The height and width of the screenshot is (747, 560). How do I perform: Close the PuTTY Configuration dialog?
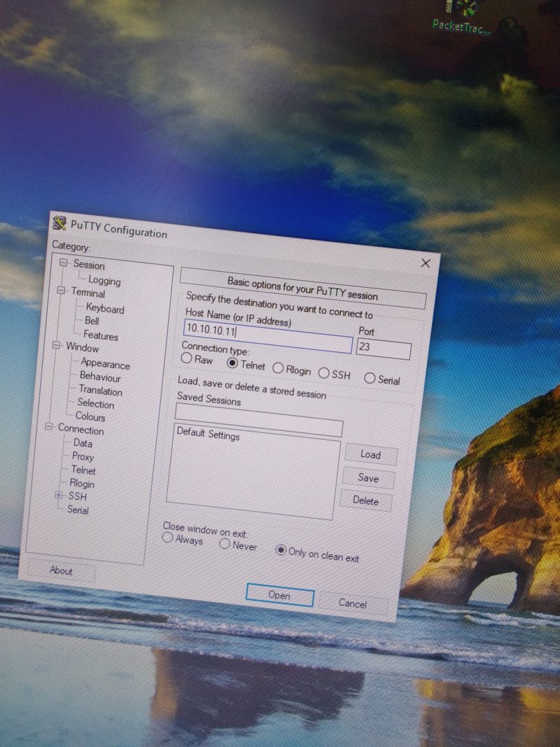coord(426,263)
